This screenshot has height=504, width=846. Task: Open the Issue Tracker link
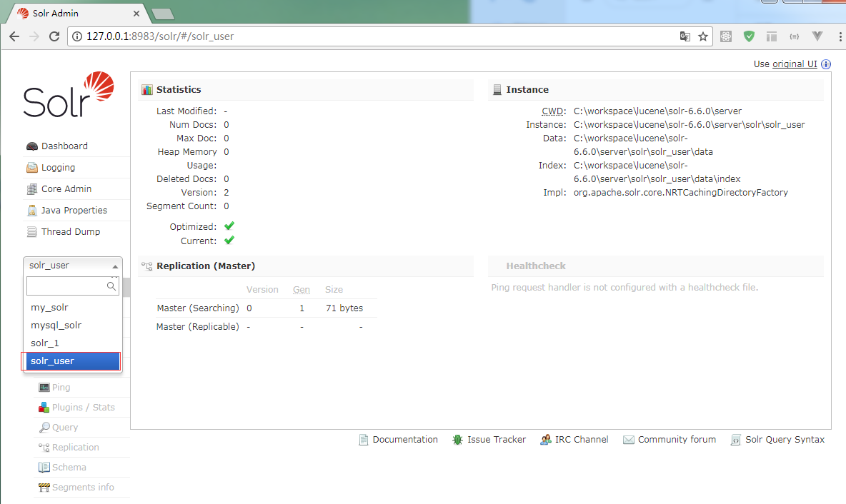497,440
